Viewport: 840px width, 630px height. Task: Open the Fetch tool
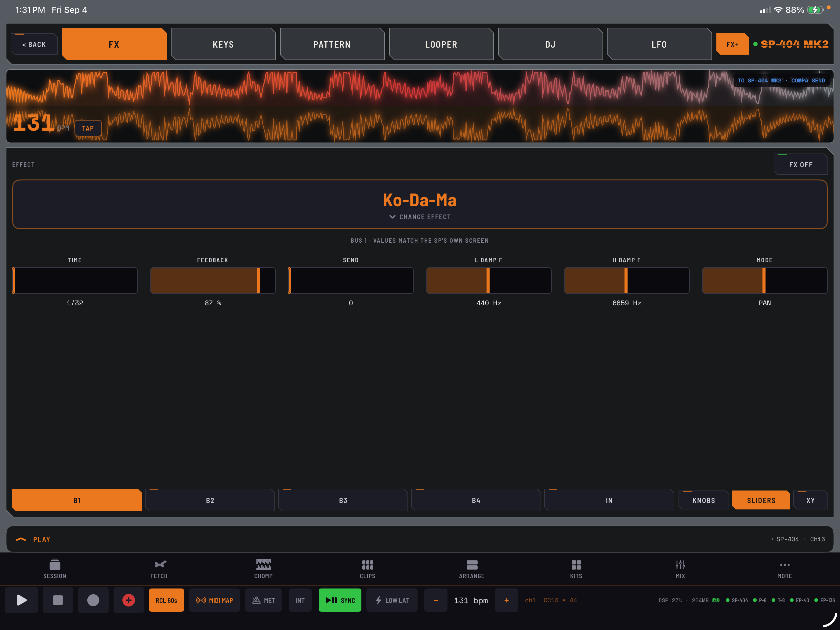point(159,568)
